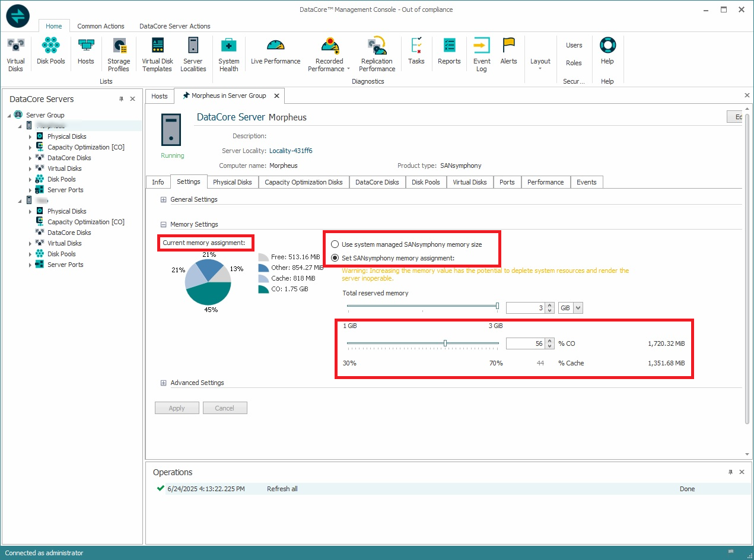Expand the Advanced Settings section
754x560 pixels.
click(x=163, y=383)
